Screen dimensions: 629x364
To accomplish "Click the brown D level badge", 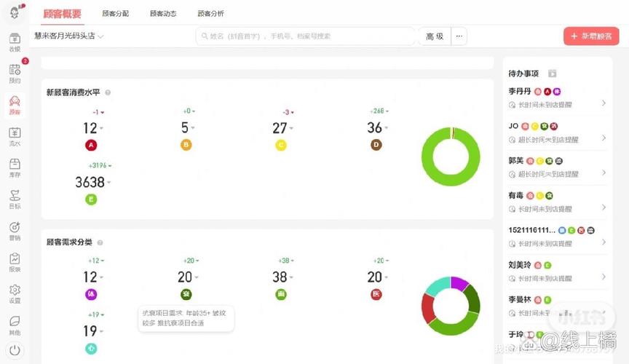I will [376, 144].
